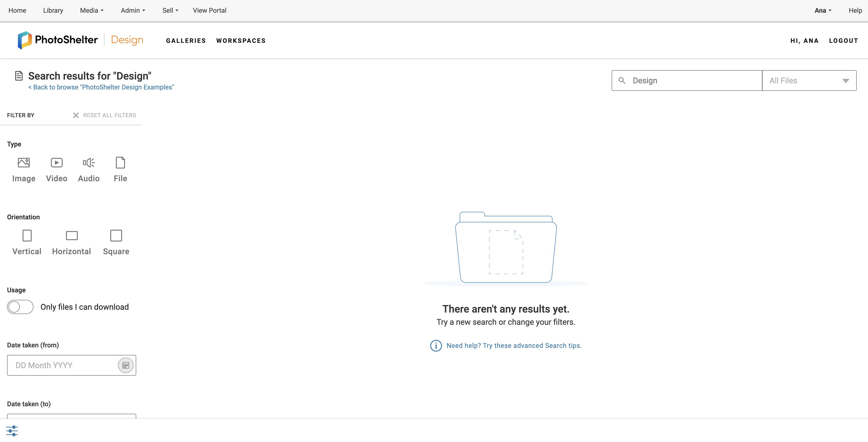Toggle the Square orientation filter
This screenshot has height=442, width=868.
(116, 236)
